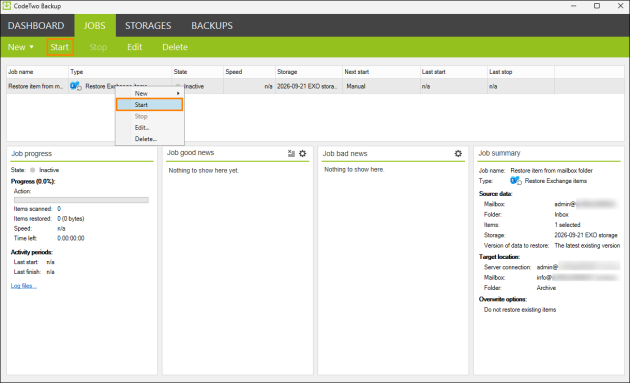Click Start in the green toolbar
Viewport: 630px width, 383px height.
pyautogui.click(x=60, y=47)
